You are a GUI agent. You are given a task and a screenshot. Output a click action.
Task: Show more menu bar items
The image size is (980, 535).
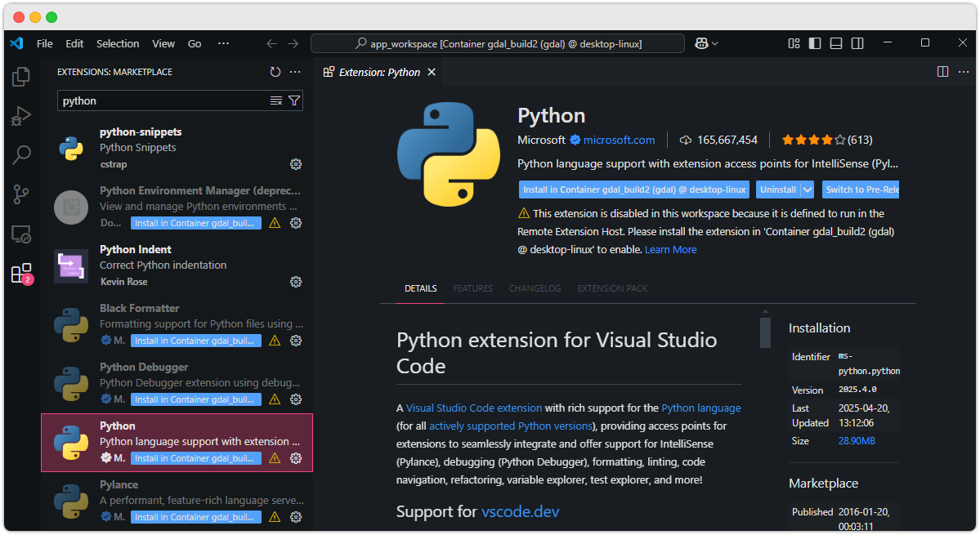[223, 44]
